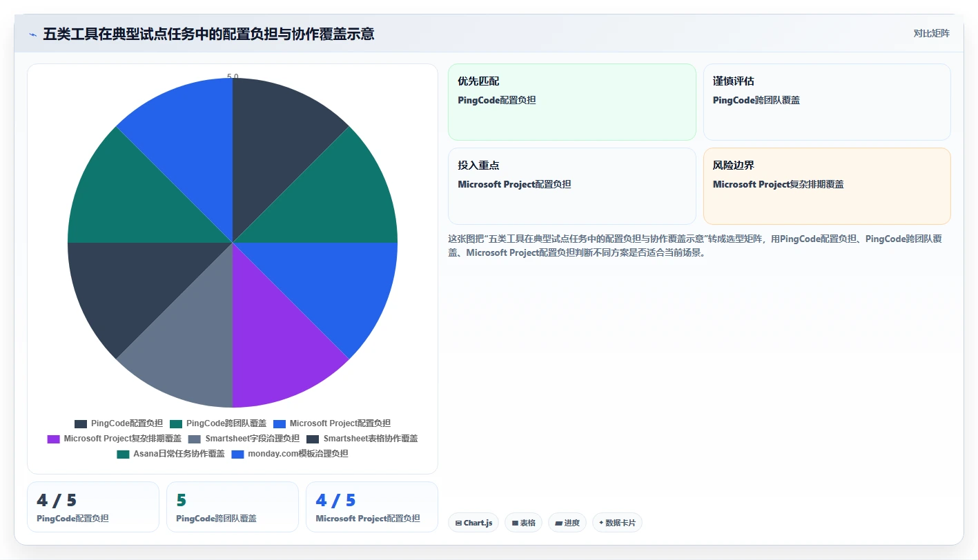Screen dimensions: 978x560
Task: Click the lightning icon beside the title
Action: pyautogui.click(x=33, y=34)
